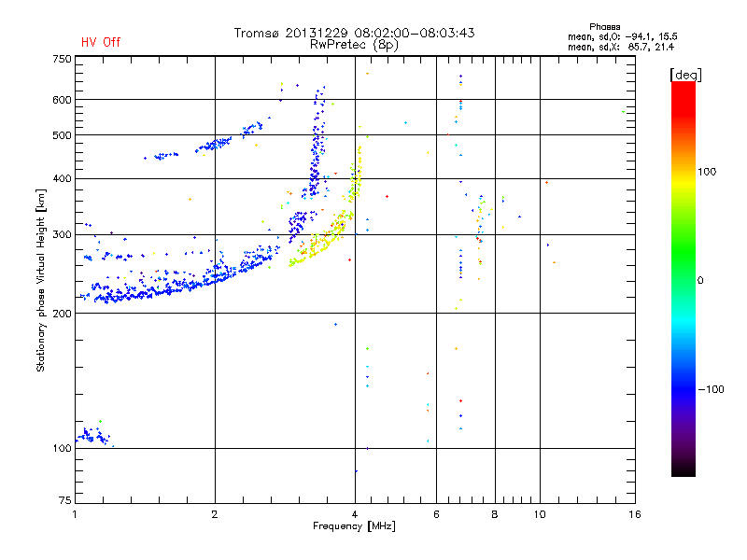The height and width of the screenshot is (560, 747).
Task: Click the x-axis '1' tick label
Action: point(75,514)
